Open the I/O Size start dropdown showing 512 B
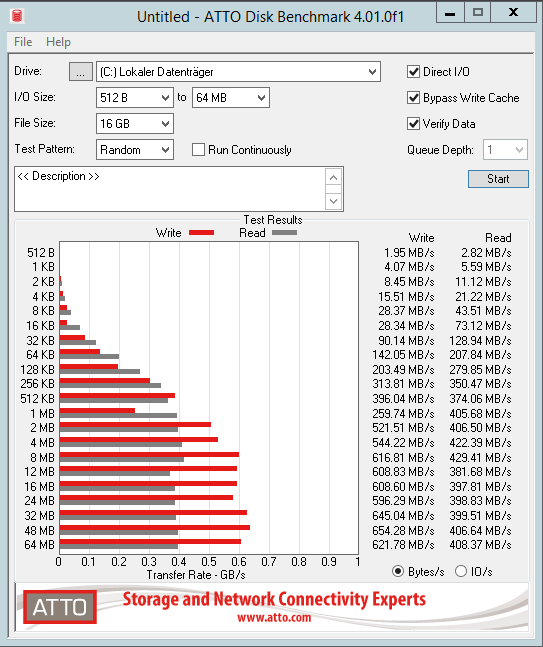543x647 pixels. (x=135, y=97)
